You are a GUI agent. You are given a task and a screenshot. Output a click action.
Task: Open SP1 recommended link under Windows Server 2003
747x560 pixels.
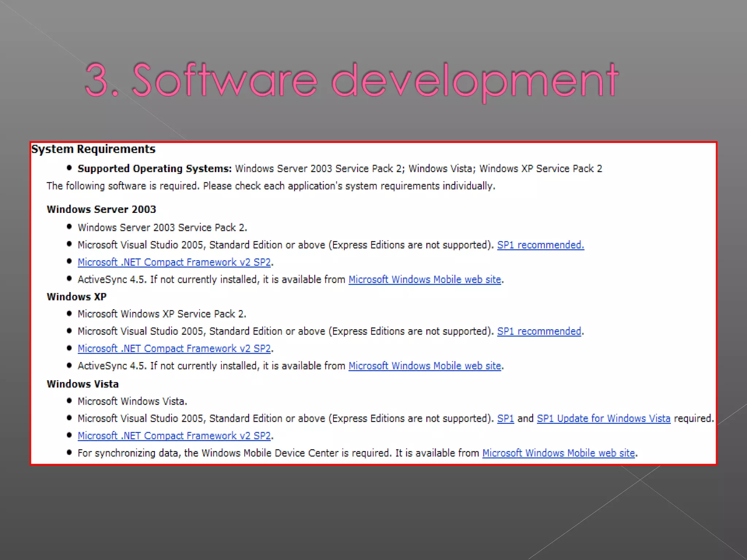point(541,245)
